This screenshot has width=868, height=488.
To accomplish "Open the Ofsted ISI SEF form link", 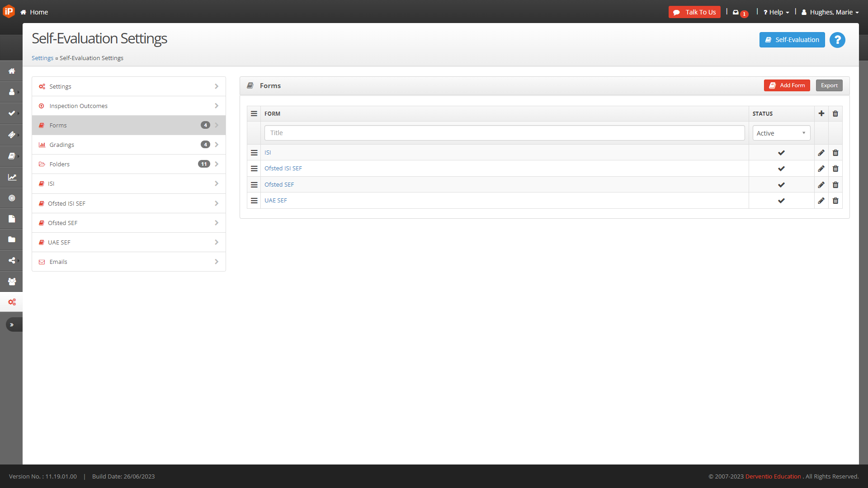I will click(283, 169).
